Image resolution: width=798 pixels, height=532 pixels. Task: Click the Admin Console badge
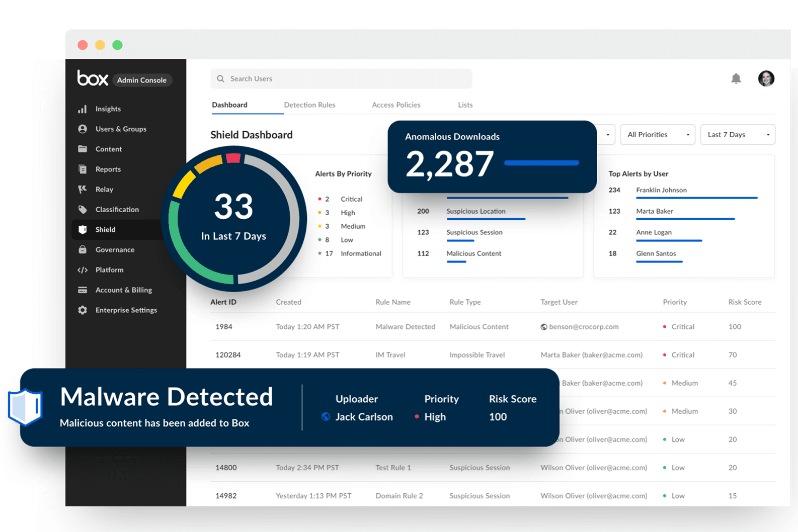click(x=142, y=80)
